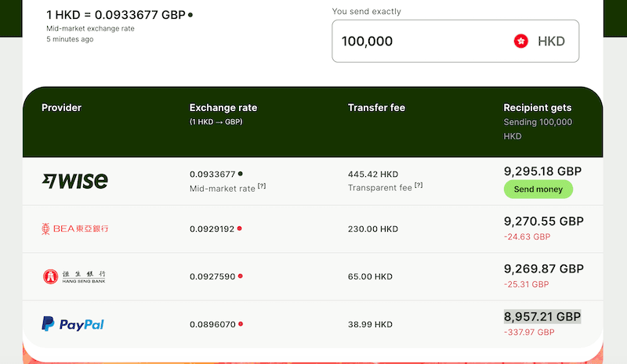Click the highlighted 8,957.21 GBP amount
The image size is (627, 364).
click(542, 317)
